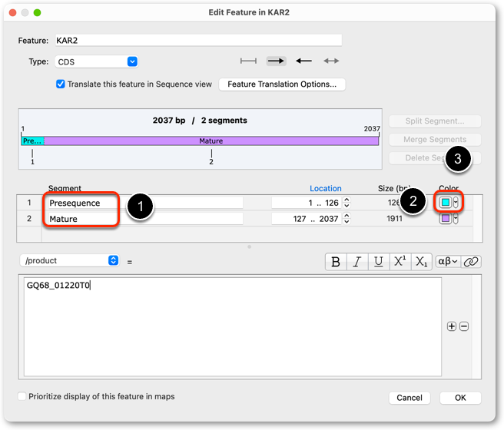
Task: Select the reverse arrow direction
Action: [x=303, y=61]
